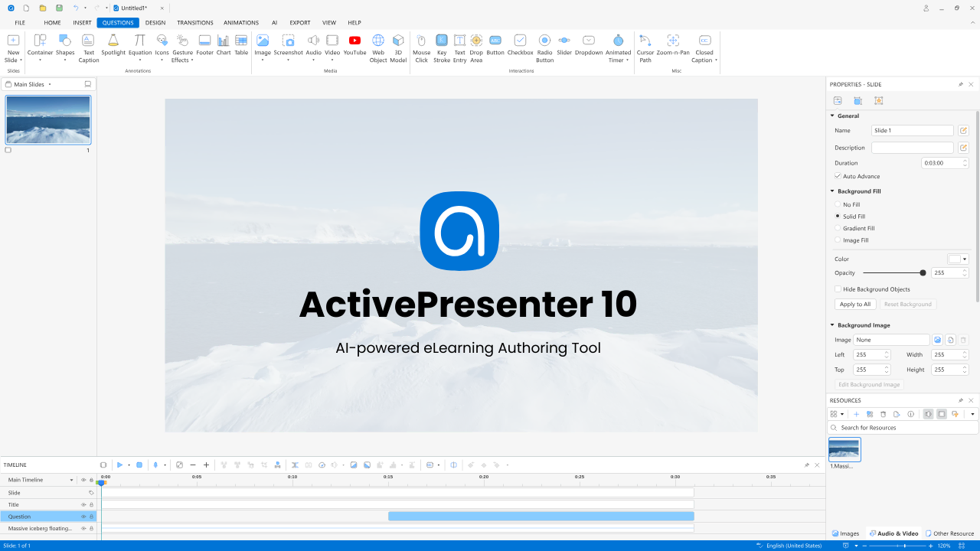The width and height of the screenshot is (980, 551).
Task: Select the Gradient Fill radio button
Action: 837,228
